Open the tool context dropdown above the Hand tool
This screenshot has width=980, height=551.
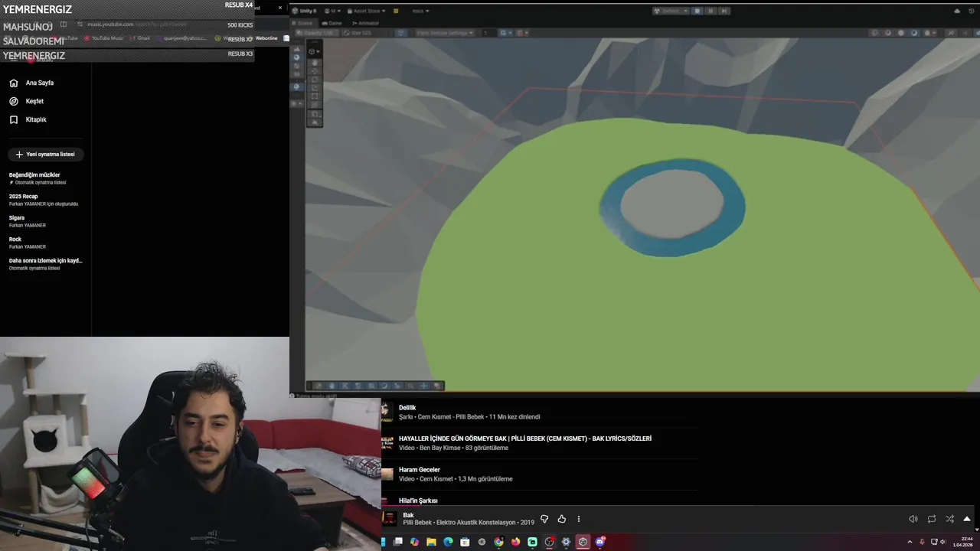tap(314, 51)
